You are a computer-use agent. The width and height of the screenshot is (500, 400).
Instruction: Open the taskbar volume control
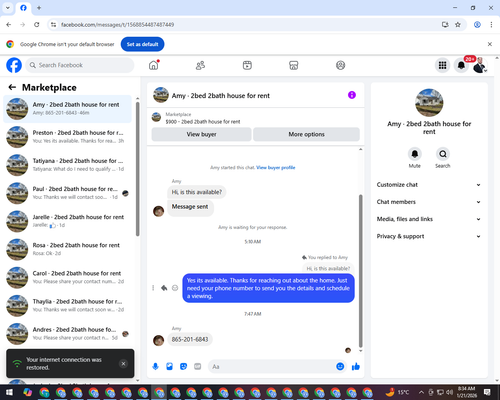[449, 392]
